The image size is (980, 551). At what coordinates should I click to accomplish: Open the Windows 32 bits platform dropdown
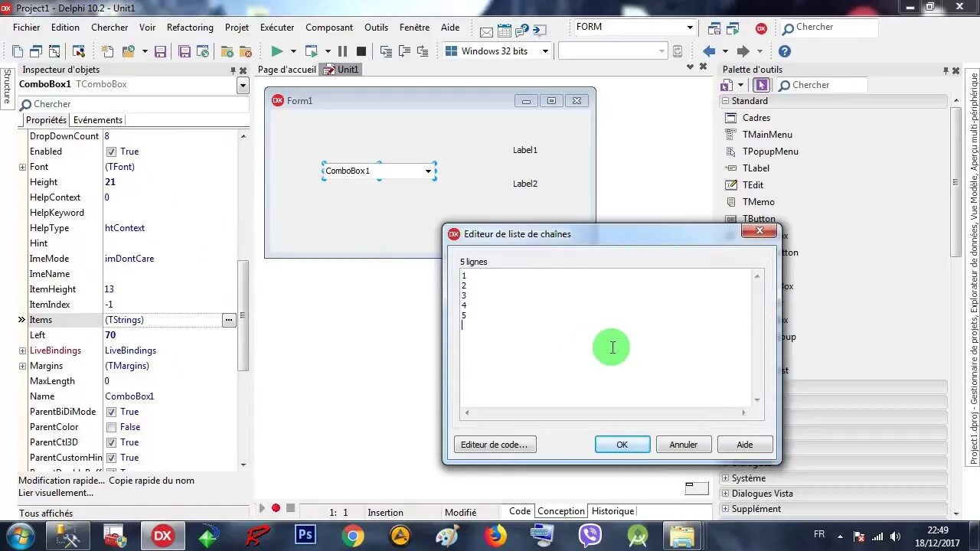[545, 51]
